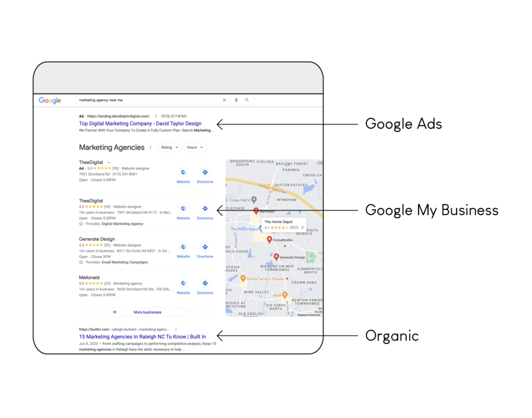Click Directions icon for Generate Design
The width and height of the screenshot is (532, 418).
[x=205, y=247]
